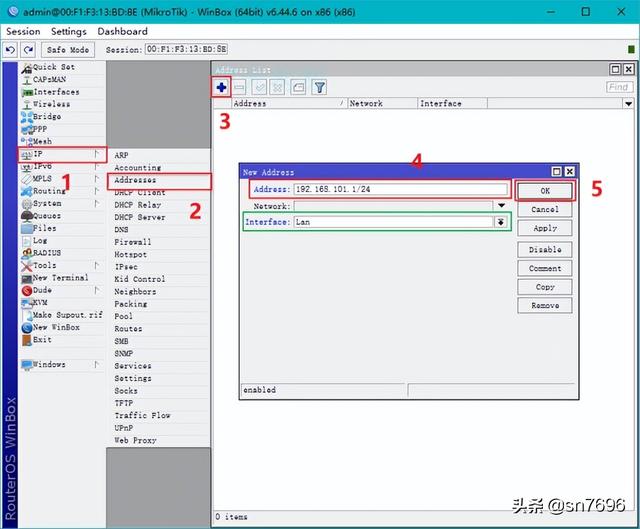The height and width of the screenshot is (529, 640).
Task: Select Firewall in the IP submenu
Action: [159, 242]
